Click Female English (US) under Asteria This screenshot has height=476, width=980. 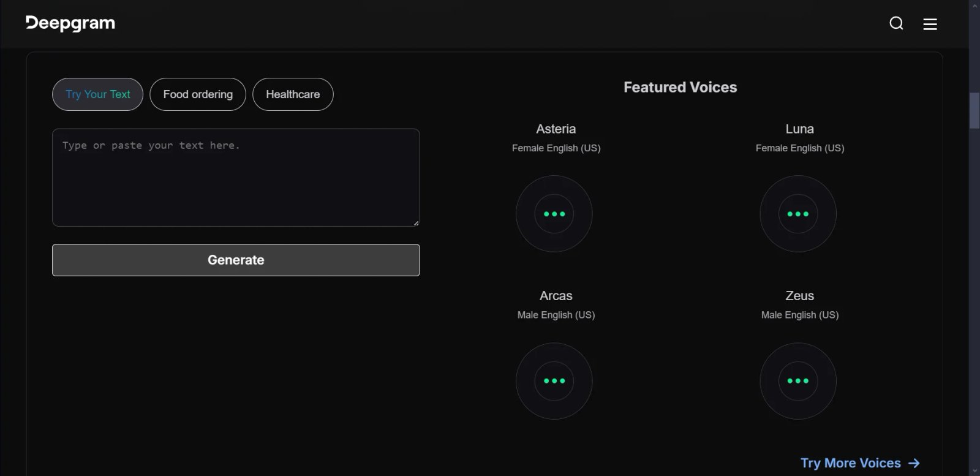556,148
